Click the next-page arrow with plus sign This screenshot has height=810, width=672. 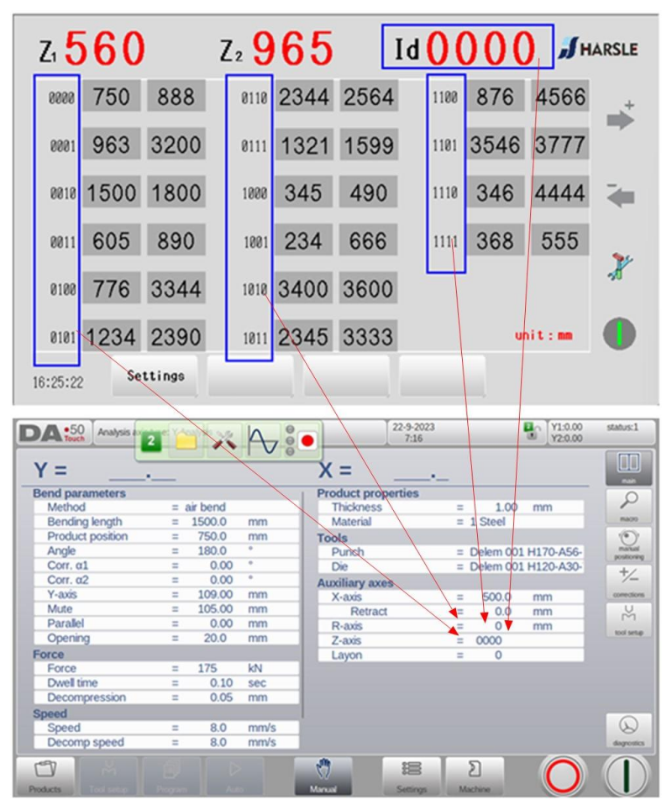pos(618,118)
